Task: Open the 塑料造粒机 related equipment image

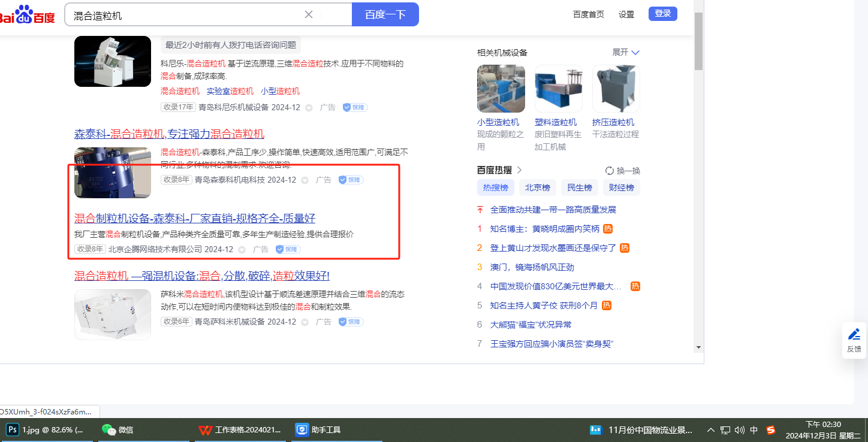Action: pyautogui.click(x=559, y=89)
